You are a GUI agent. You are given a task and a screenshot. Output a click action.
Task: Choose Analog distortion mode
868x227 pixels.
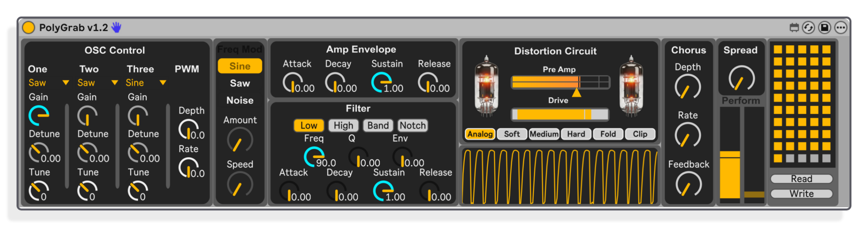tap(480, 134)
